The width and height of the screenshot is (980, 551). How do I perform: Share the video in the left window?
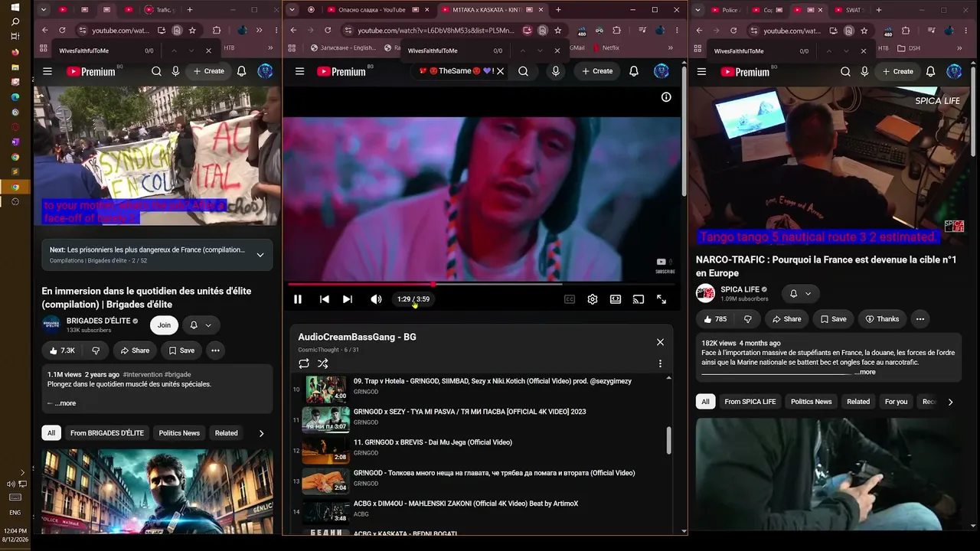(x=135, y=350)
